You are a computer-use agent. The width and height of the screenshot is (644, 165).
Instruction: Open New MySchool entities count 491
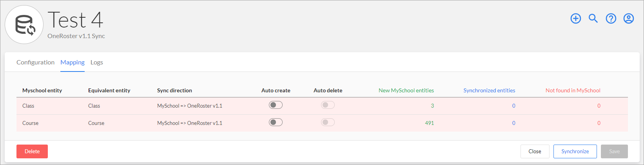(x=429, y=123)
